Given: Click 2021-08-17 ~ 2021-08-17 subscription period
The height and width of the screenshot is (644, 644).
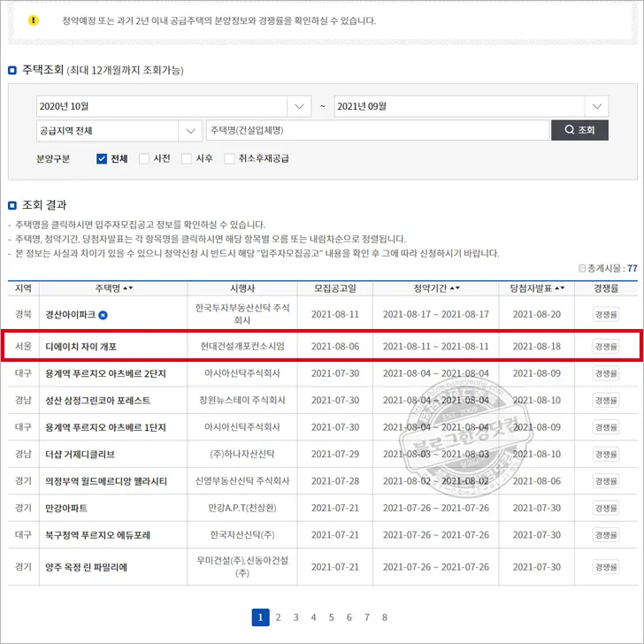Looking at the screenshot, I should tap(436, 315).
